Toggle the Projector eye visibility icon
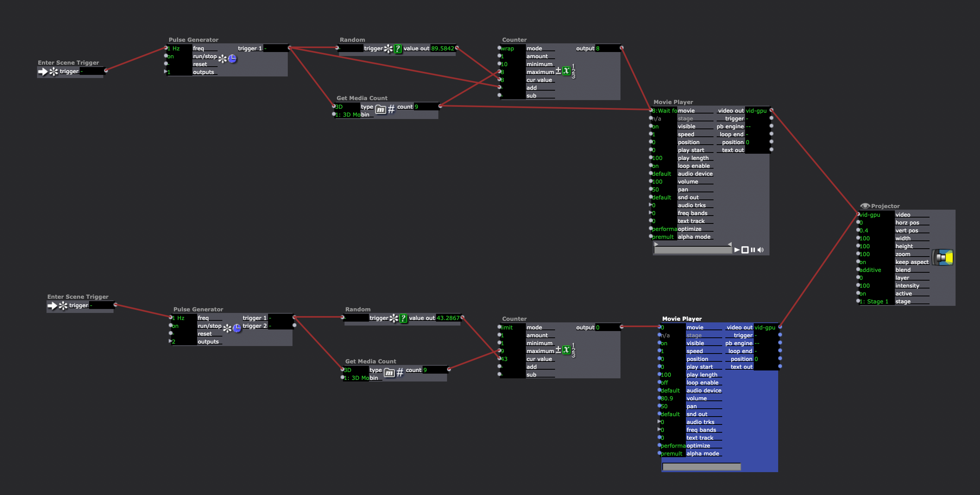980x495 pixels. pos(865,206)
